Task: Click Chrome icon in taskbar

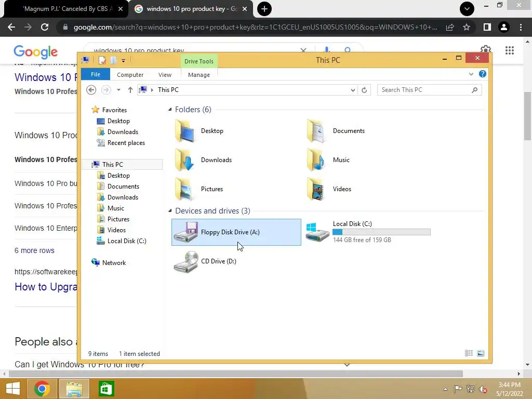Action: tap(42, 389)
